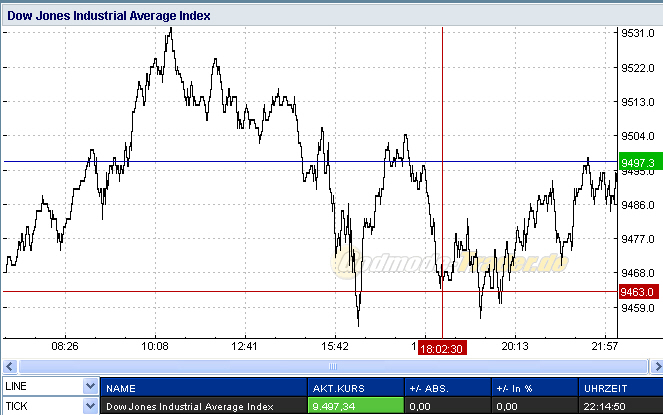Click the 9513.0 price axis label
The image size is (663, 415).
coord(638,102)
